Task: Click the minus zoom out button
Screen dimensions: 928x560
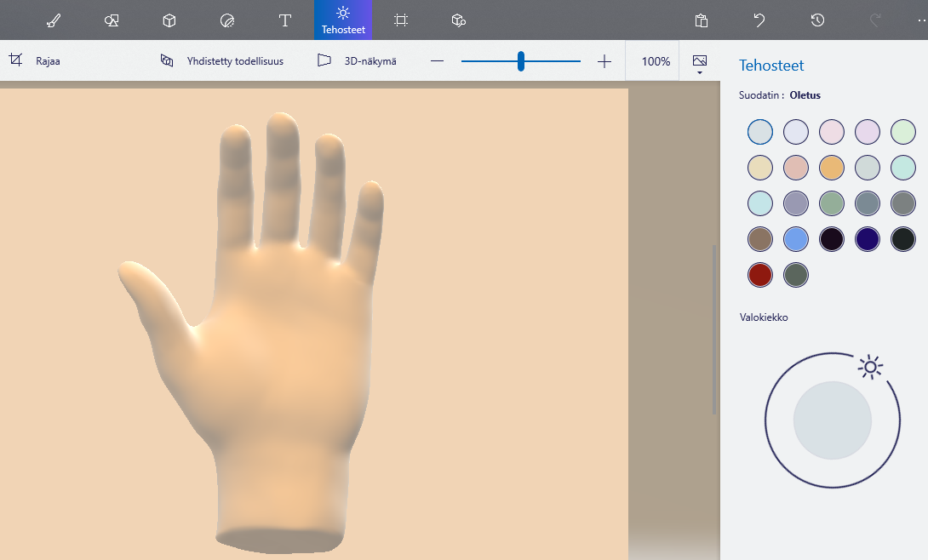Action: [438, 61]
